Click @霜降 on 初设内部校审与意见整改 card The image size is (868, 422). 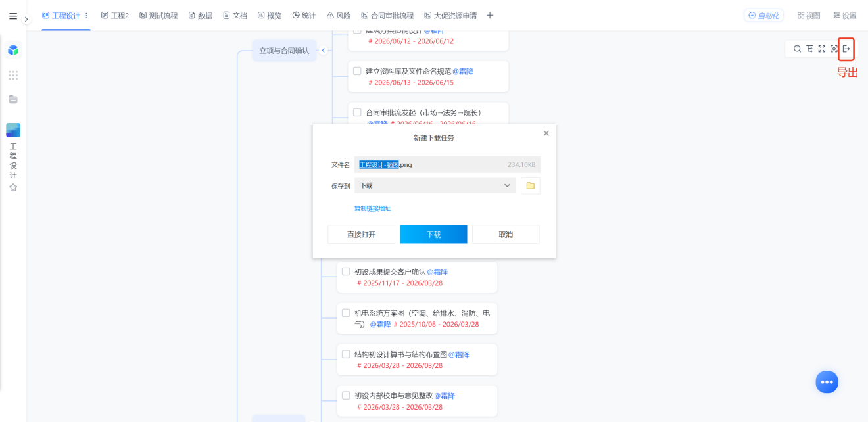coord(445,396)
